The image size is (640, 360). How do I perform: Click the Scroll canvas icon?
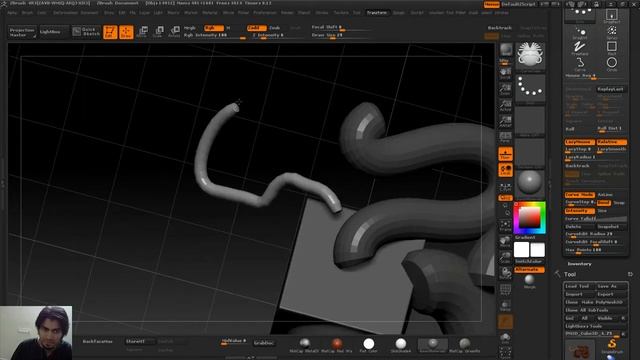506,74
